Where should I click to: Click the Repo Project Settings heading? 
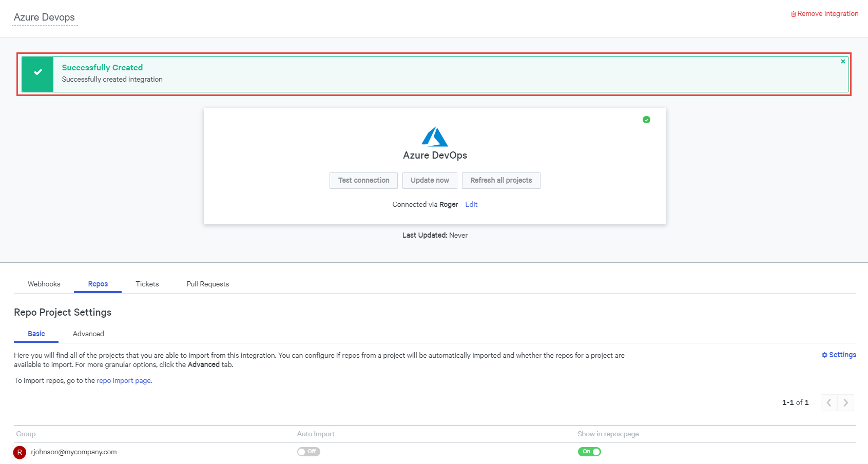pyautogui.click(x=63, y=312)
